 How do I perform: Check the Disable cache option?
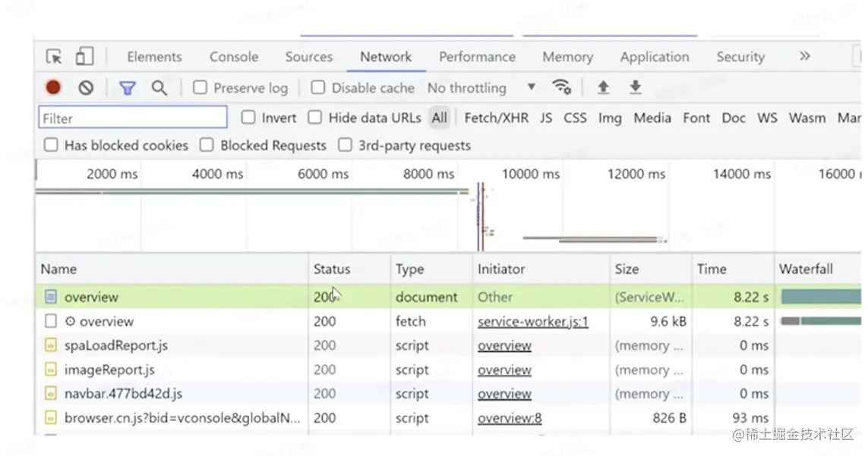click(x=319, y=88)
